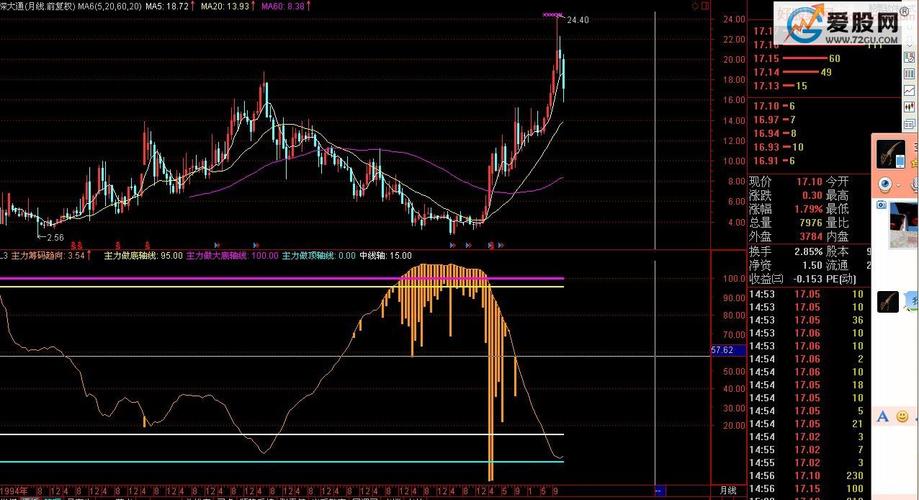Click the 24.40 high price label
The width and height of the screenshot is (919, 500).
[578, 20]
